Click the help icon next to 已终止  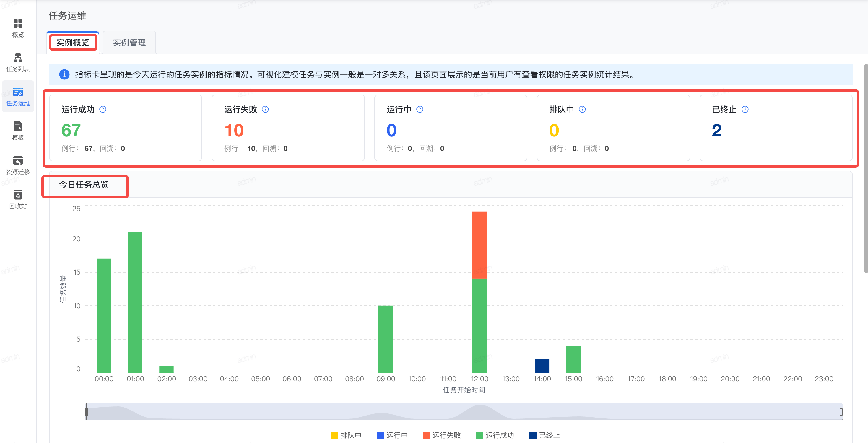pyautogui.click(x=745, y=110)
